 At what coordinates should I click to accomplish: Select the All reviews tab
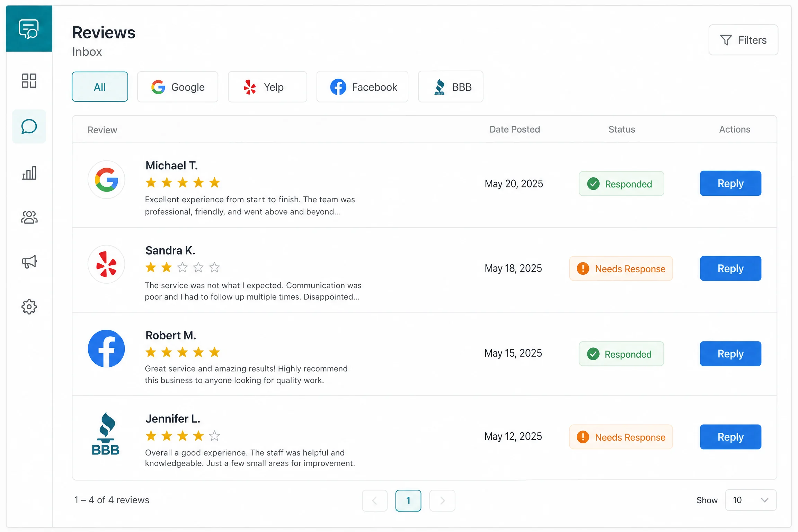click(100, 87)
